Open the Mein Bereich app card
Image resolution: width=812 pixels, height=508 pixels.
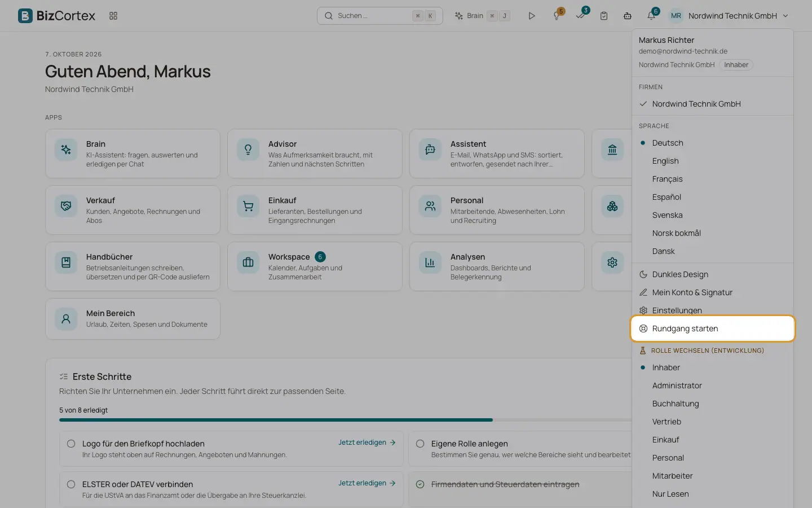pyautogui.click(x=133, y=319)
